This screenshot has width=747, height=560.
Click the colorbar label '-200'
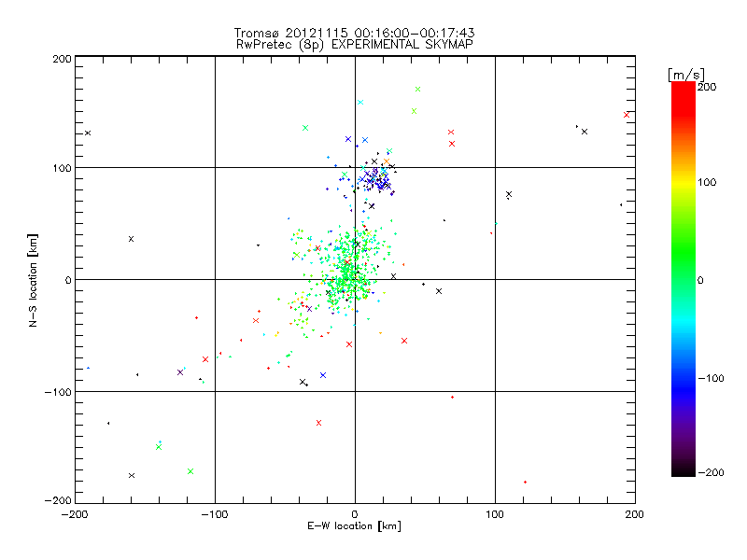pos(711,472)
